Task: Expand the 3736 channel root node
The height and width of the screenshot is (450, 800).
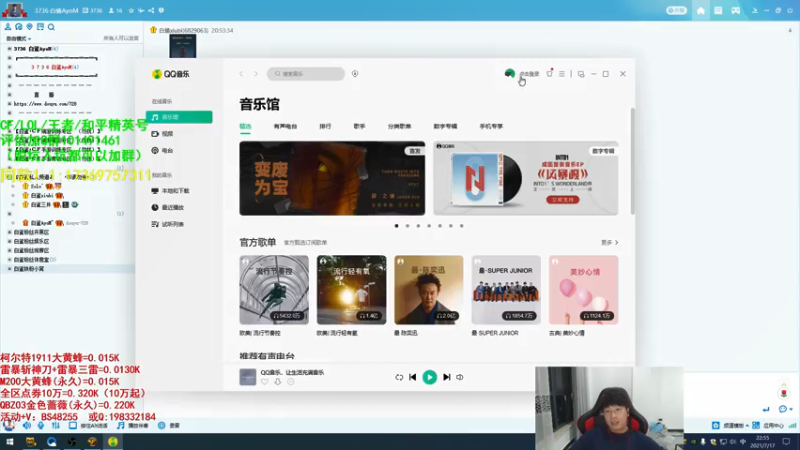Action: [9, 48]
